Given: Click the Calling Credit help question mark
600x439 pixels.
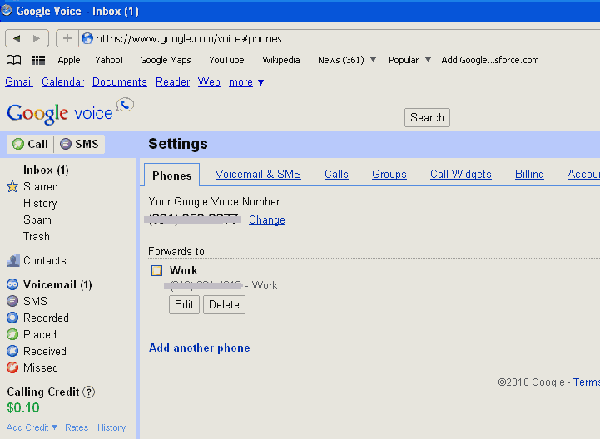Looking at the screenshot, I should 89,392.
